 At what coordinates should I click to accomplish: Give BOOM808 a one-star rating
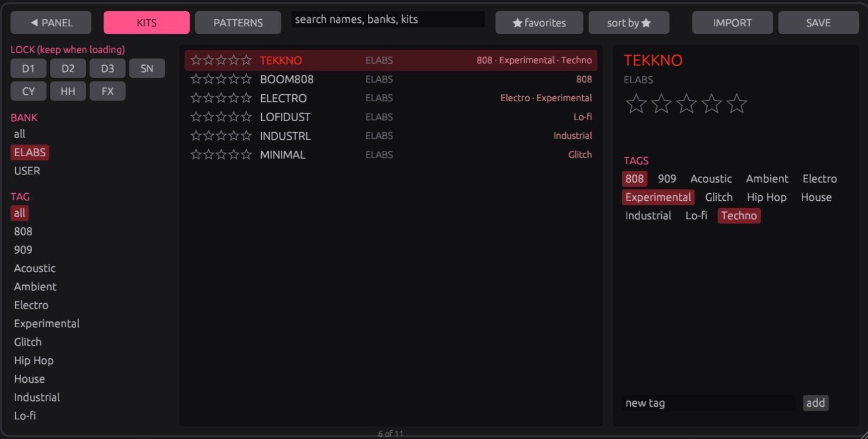pos(196,79)
